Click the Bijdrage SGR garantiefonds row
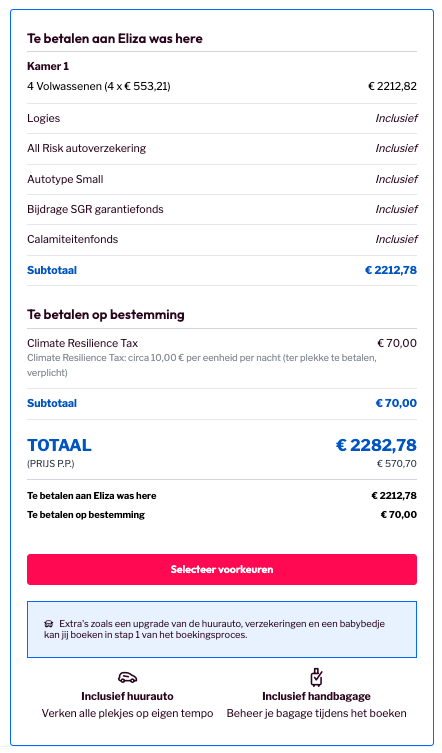This screenshot has width=442, height=753. pos(221,209)
